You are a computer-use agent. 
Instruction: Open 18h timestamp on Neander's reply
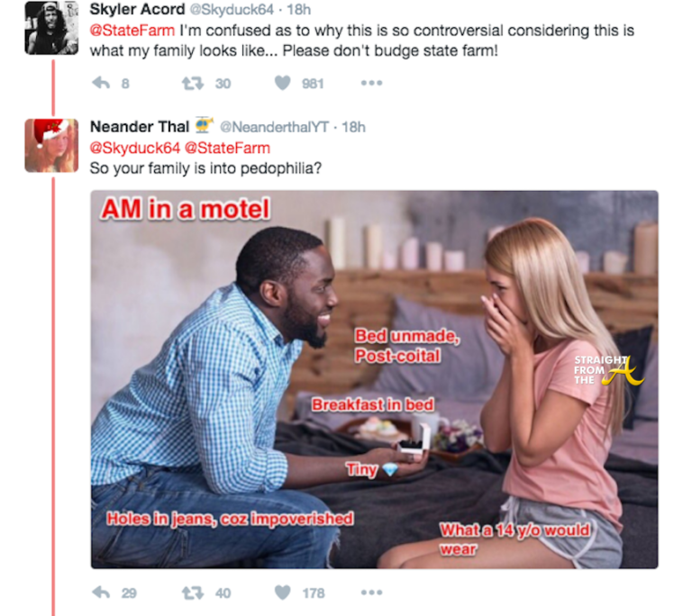pyautogui.click(x=354, y=128)
